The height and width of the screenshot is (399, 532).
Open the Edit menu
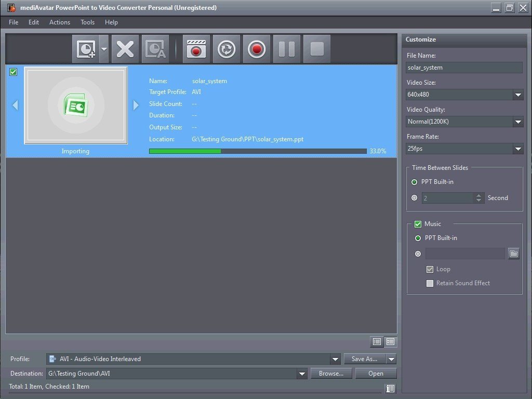[34, 22]
